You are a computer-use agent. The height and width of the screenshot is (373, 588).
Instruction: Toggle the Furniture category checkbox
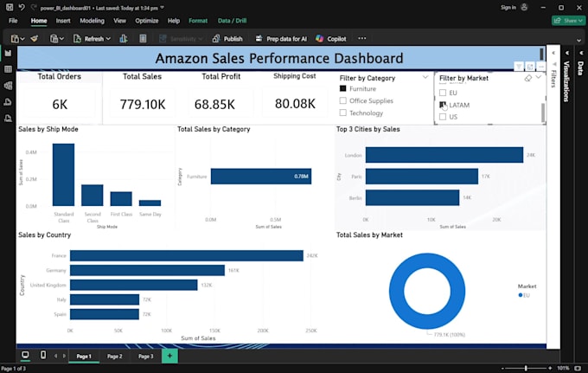(342, 88)
